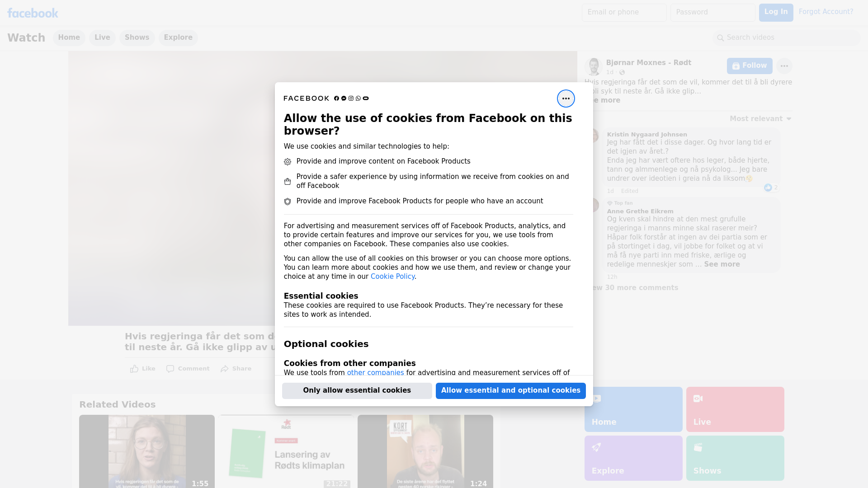Click the Cookies from other companies heading
This screenshot has width=868, height=488.
(349, 363)
